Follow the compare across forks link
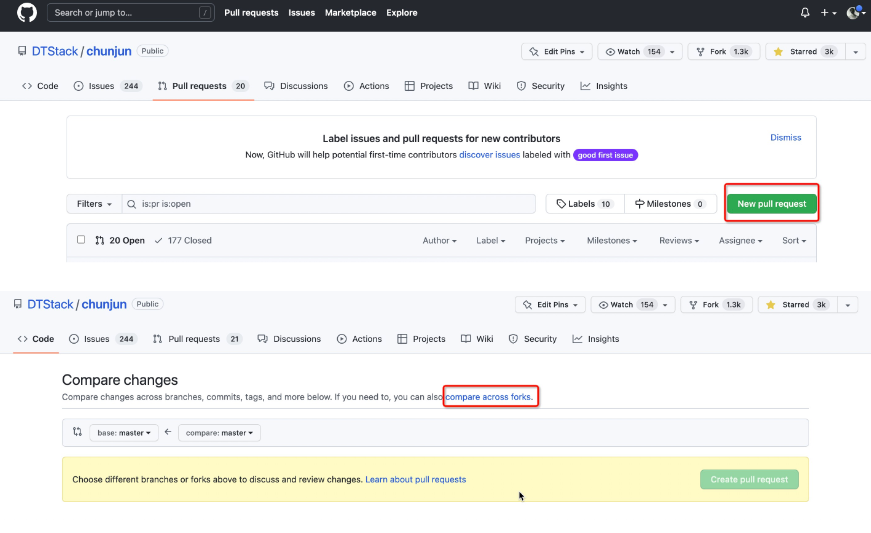The image size is (871, 533). tap(490, 397)
